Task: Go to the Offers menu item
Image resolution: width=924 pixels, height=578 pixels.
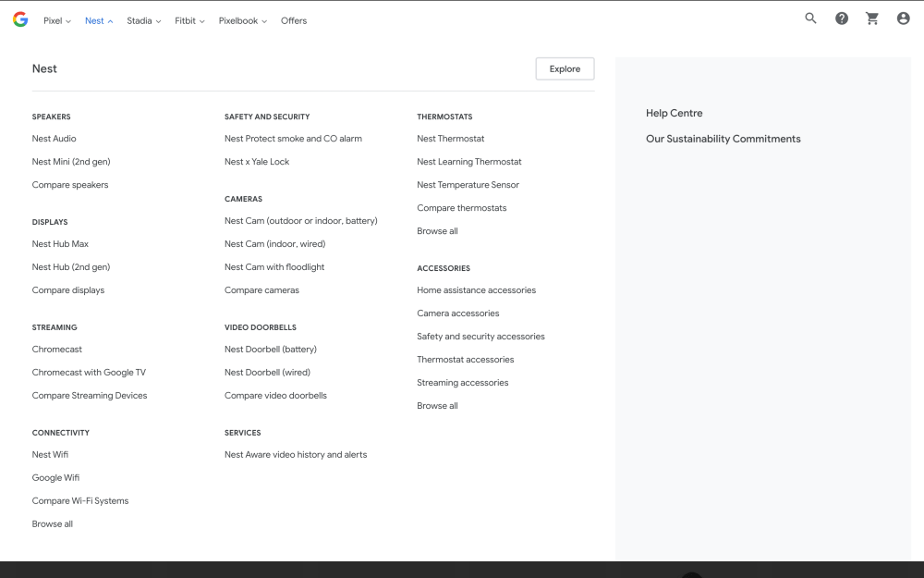Action: coord(294,20)
